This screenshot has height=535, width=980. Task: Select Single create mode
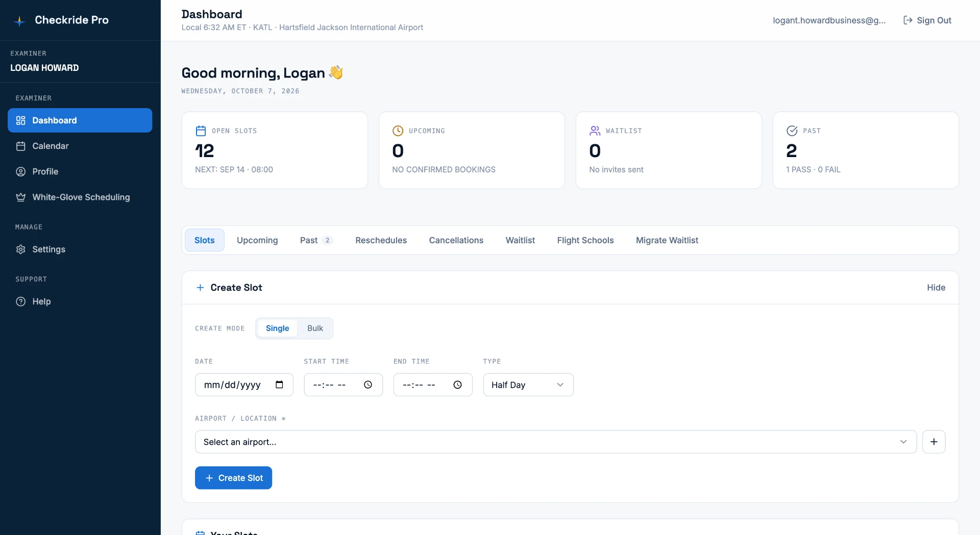277,328
